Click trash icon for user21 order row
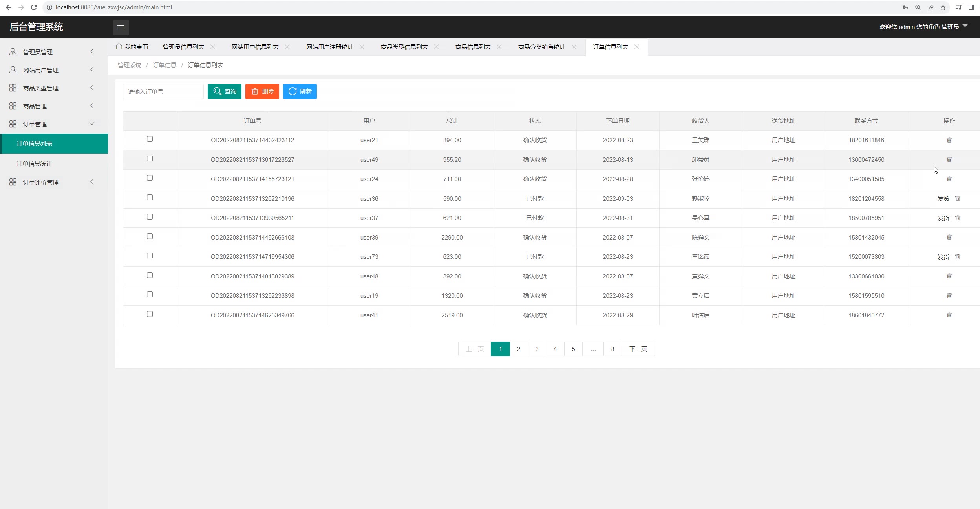This screenshot has width=980, height=509. [949, 140]
